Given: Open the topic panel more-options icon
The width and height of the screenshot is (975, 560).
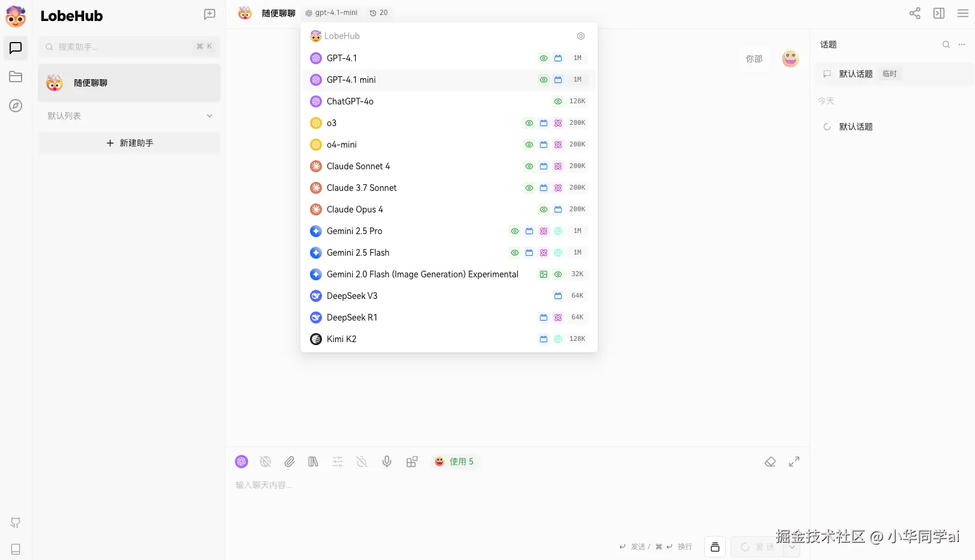Looking at the screenshot, I should (962, 44).
